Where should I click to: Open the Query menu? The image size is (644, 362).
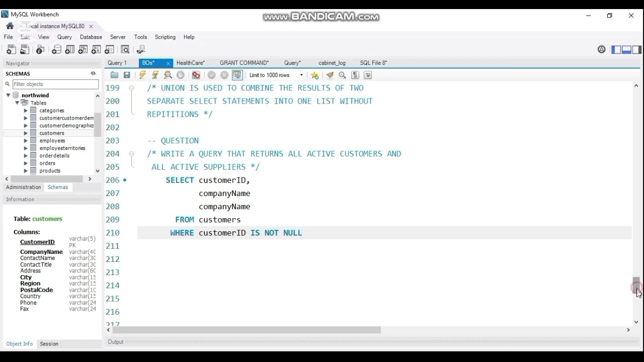[x=64, y=37]
